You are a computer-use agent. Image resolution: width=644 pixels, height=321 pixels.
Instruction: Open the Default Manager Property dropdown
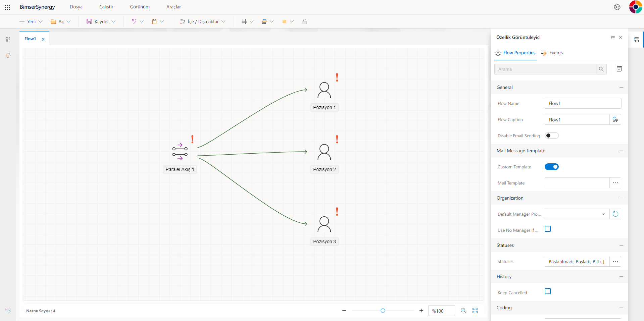[x=603, y=214]
